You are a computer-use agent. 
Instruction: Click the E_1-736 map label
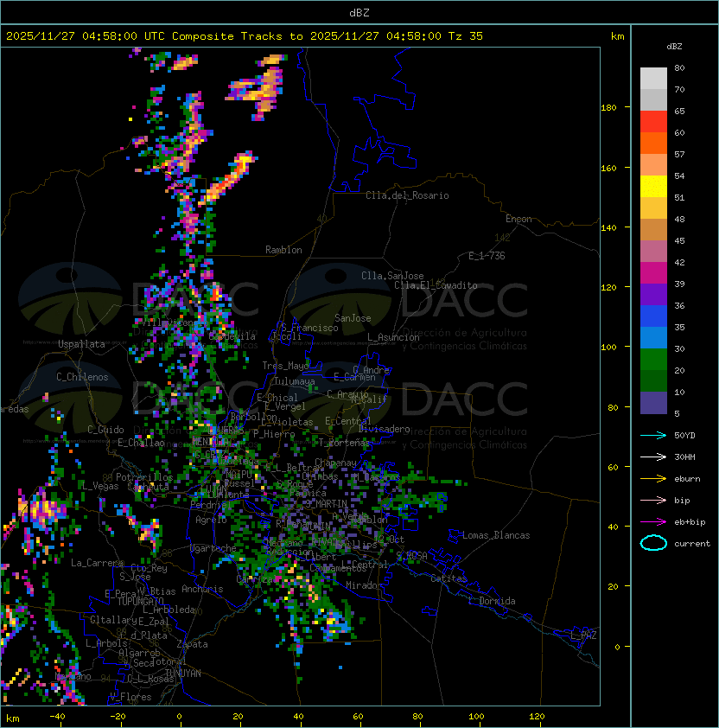pyautogui.click(x=487, y=255)
